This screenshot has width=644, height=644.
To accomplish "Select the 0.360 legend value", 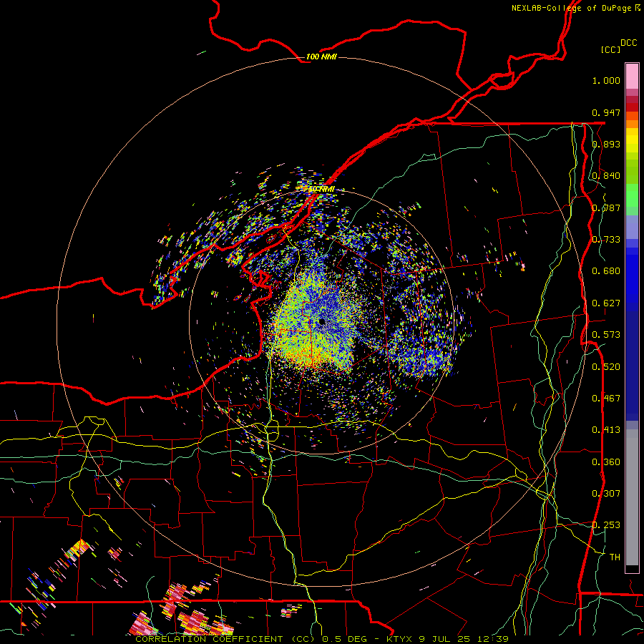I will click(606, 462).
